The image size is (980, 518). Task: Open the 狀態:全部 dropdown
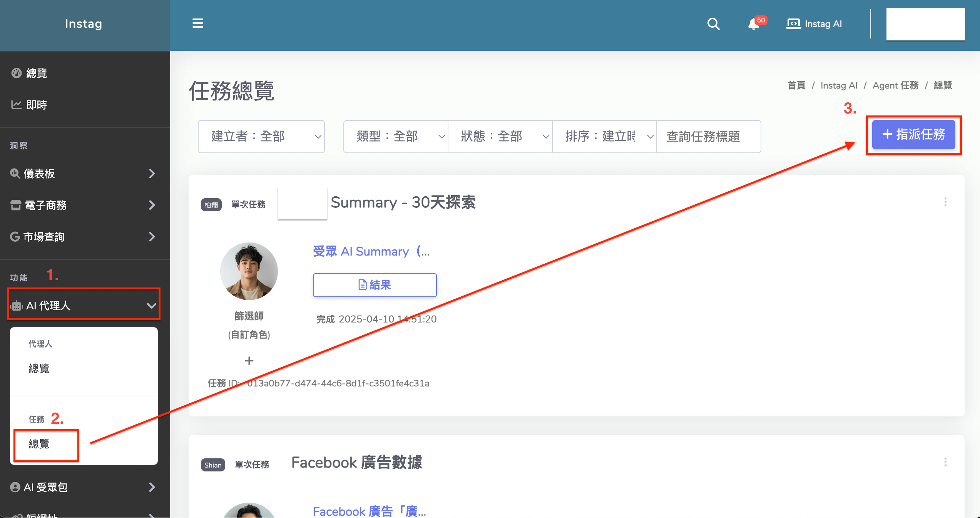[500, 137]
